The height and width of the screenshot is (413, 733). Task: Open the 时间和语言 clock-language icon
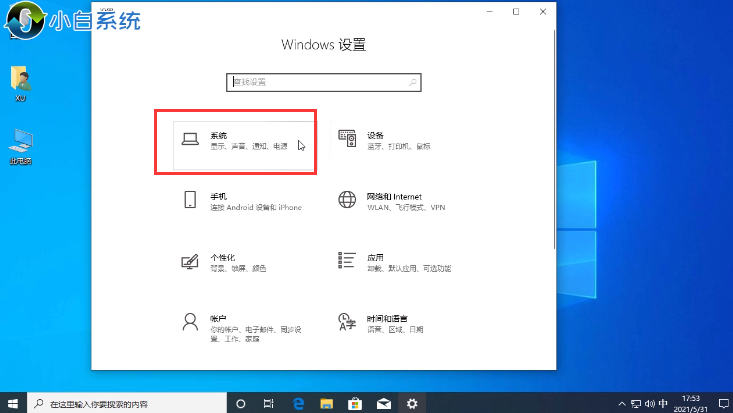(x=347, y=322)
